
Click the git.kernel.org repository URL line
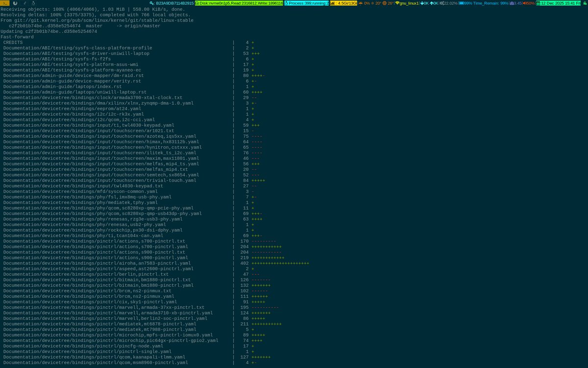(x=97, y=20)
